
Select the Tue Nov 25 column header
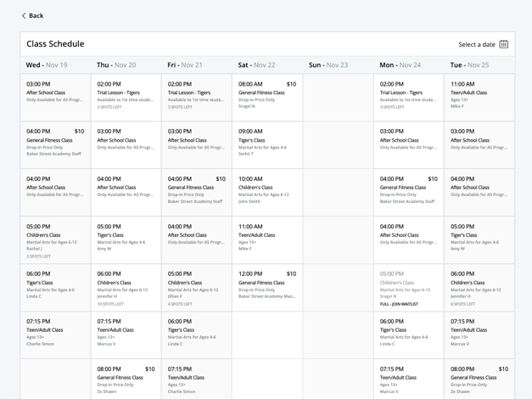469,65
